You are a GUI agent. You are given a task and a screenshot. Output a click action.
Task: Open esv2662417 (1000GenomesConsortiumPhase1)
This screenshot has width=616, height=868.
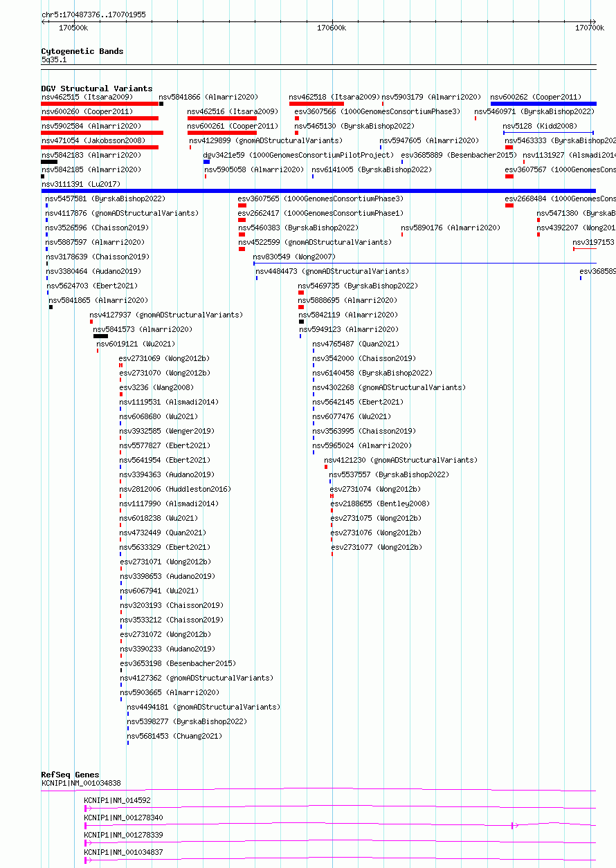point(321,213)
